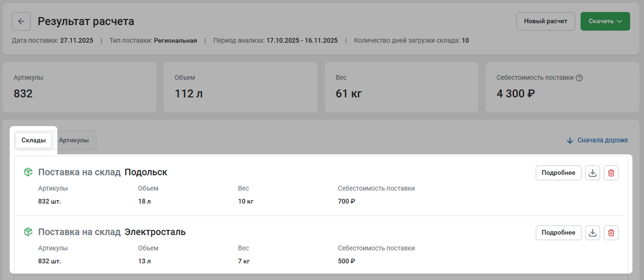Open the Скачать dropdown menu
The image size is (644, 280).
(605, 21)
